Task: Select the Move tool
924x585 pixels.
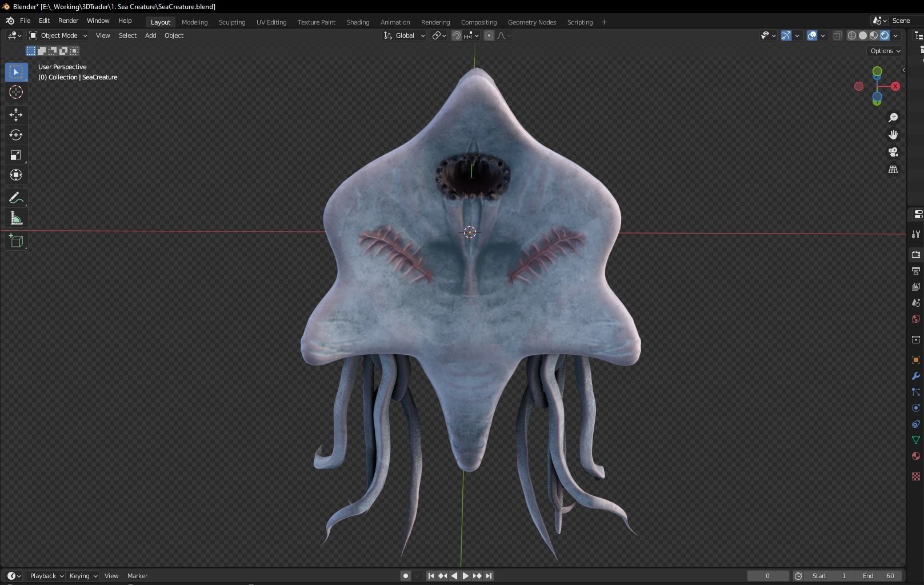Action: pyautogui.click(x=16, y=115)
